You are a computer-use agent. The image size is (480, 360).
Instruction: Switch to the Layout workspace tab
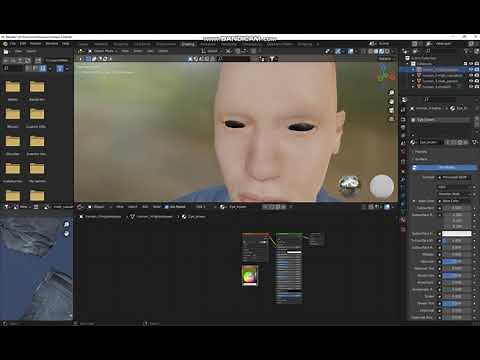coord(83,44)
